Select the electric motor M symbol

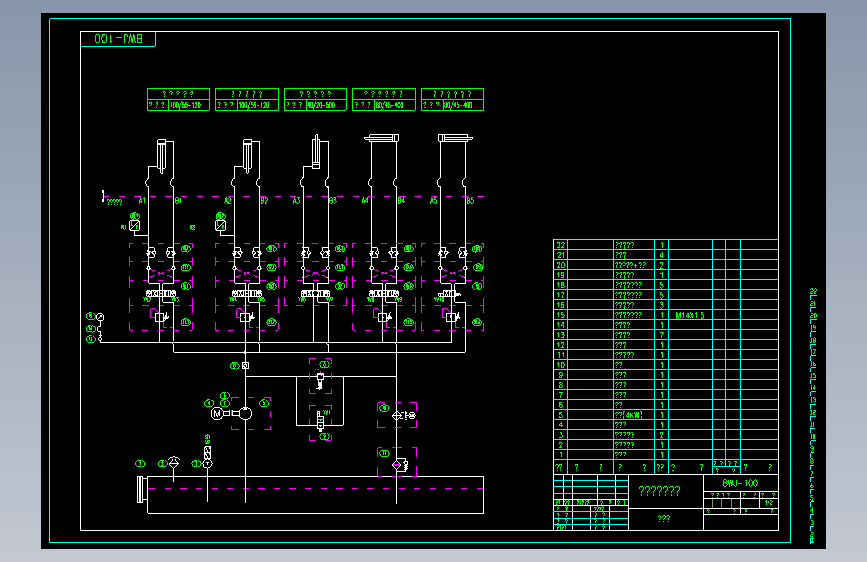[x=217, y=413]
